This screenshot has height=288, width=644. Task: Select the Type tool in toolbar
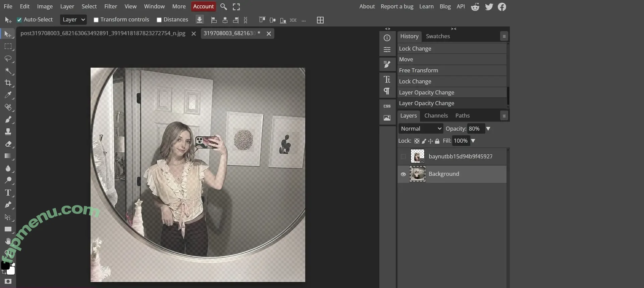8,193
